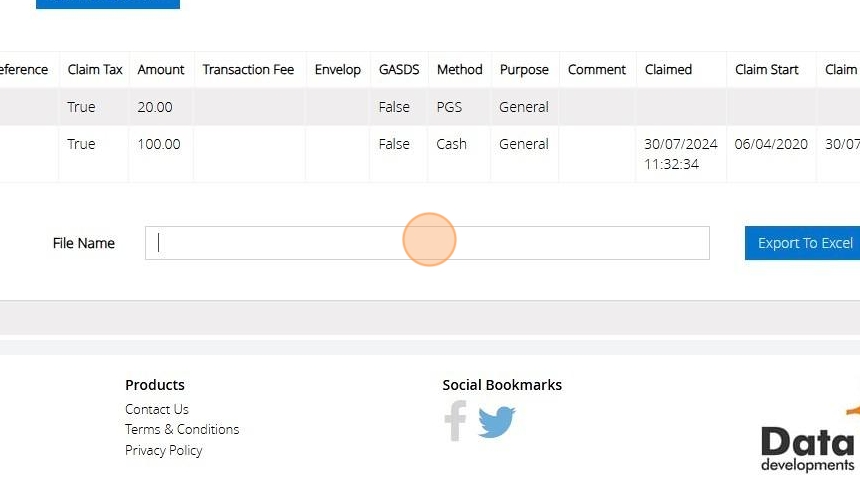This screenshot has width=860, height=481.
Task: Click the Purpose column header
Action: click(x=524, y=69)
